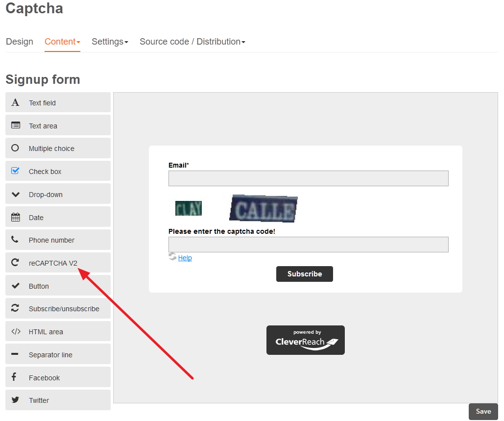Switch to the Design tab
This screenshot has height=421, width=504.
click(20, 42)
